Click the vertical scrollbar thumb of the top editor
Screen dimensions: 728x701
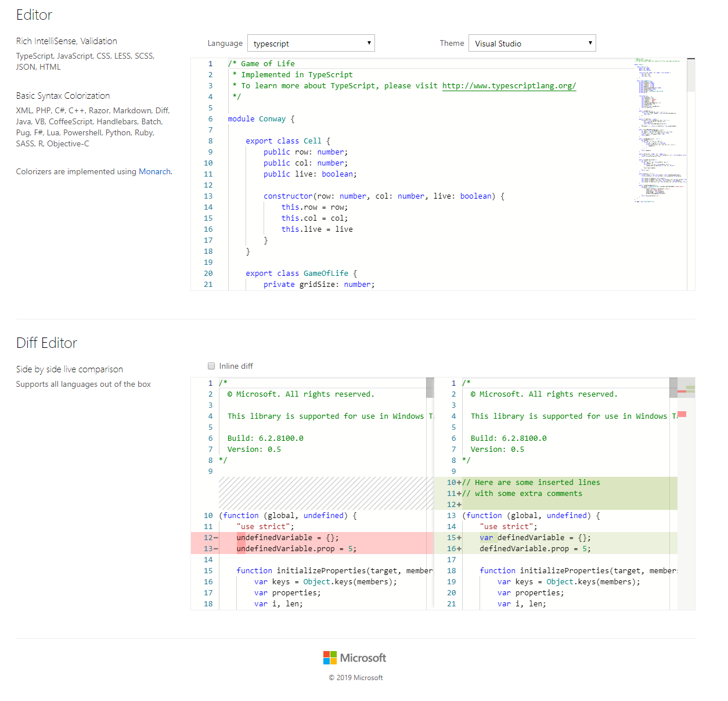[691, 75]
